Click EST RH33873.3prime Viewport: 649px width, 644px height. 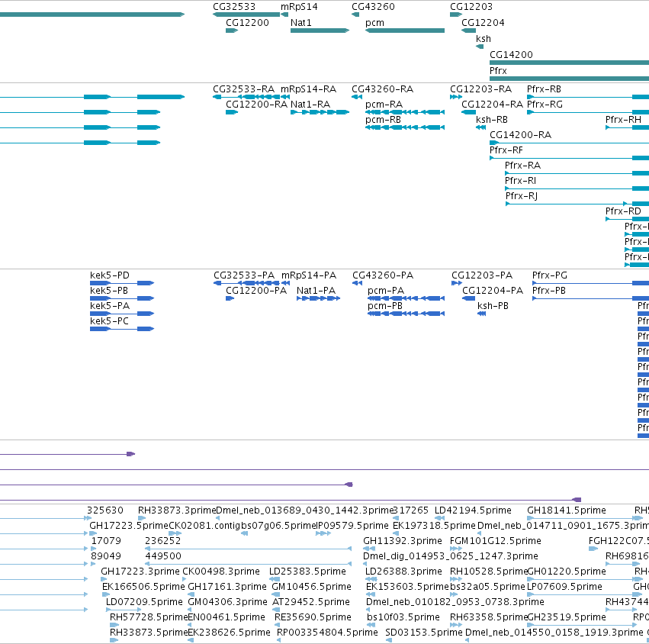[x=177, y=510]
